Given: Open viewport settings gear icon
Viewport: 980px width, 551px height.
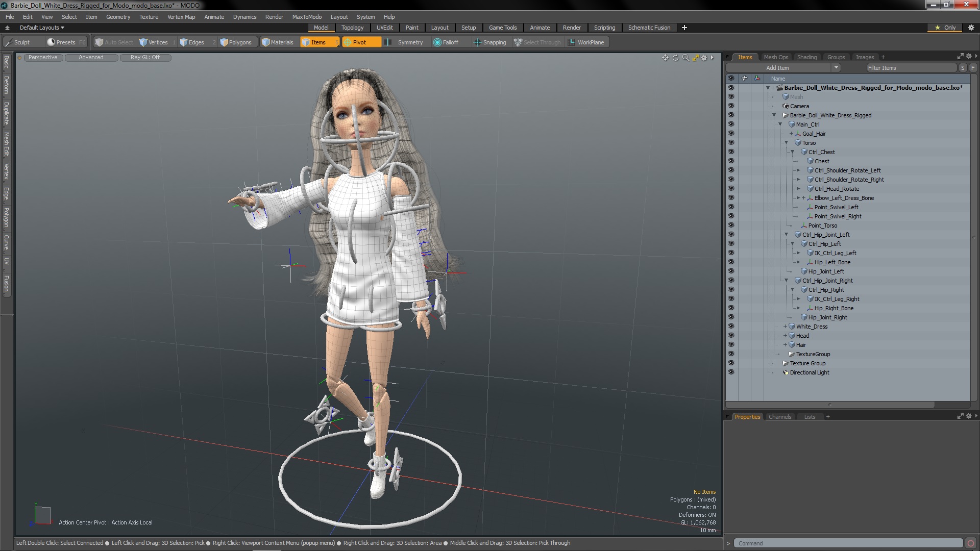Looking at the screenshot, I should point(704,58).
